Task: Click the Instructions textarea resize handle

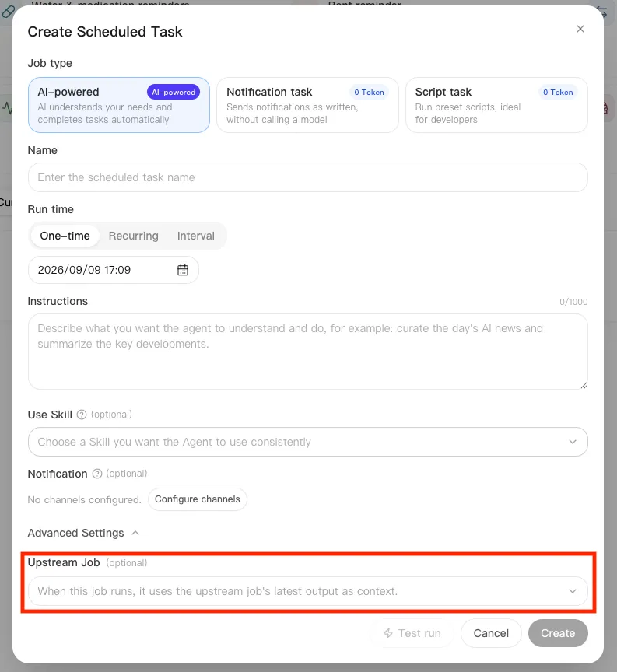Action: click(x=584, y=385)
